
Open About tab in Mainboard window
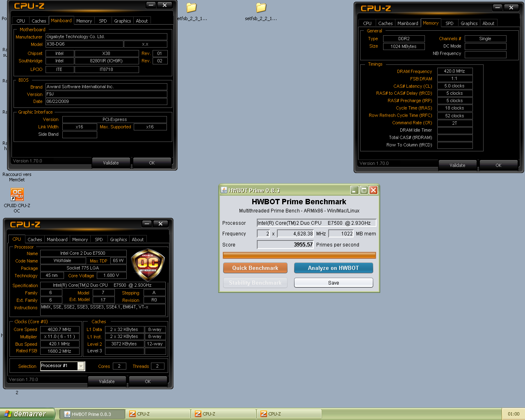(x=142, y=21)
